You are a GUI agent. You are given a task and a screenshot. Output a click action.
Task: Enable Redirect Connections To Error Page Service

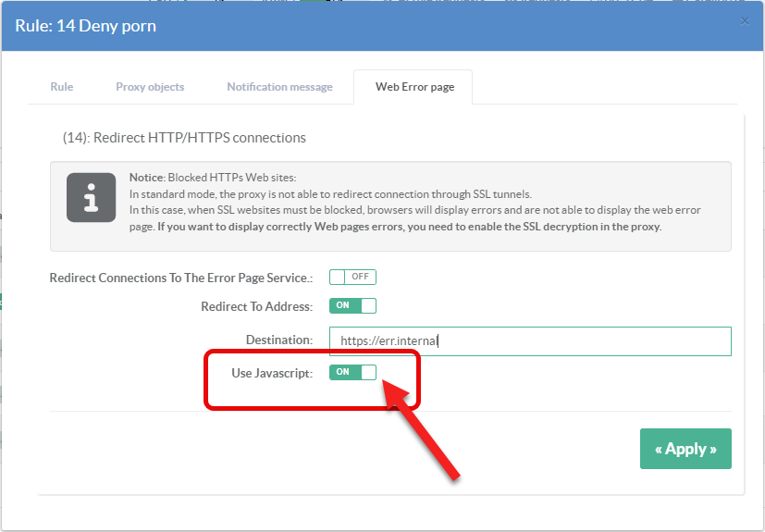tap(352, 277)
